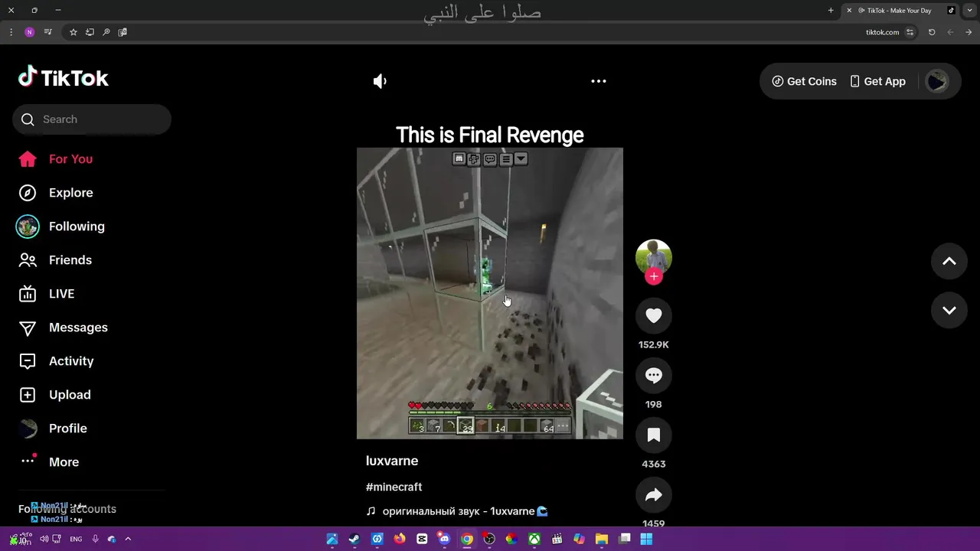The image size is (980, 551).
Task: Open luxvarne's profile link
Action: [x=392, y=461]
